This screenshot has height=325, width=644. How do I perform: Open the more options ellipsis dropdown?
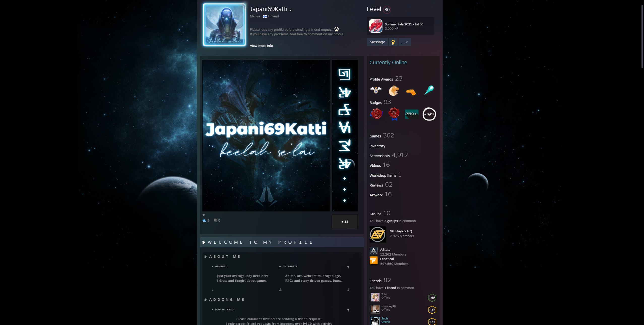(405, 42)
